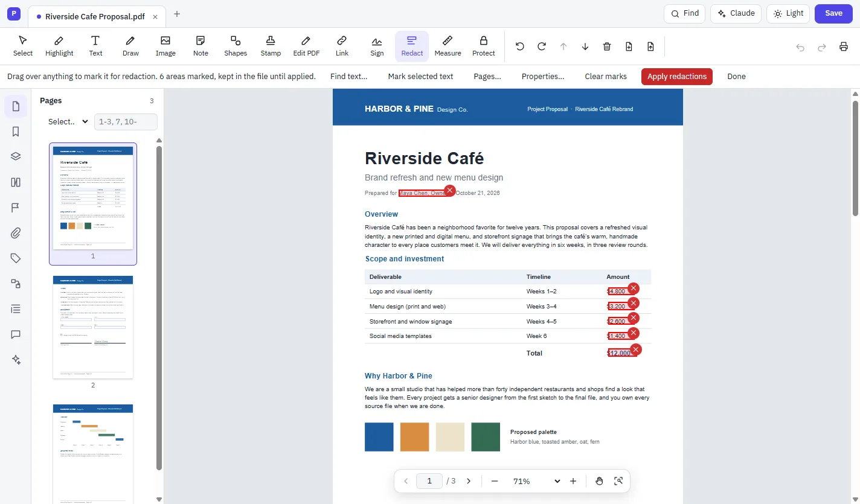Choose the Text tool
The height and width of the screenshot is (504, 860).
point(95,46)
